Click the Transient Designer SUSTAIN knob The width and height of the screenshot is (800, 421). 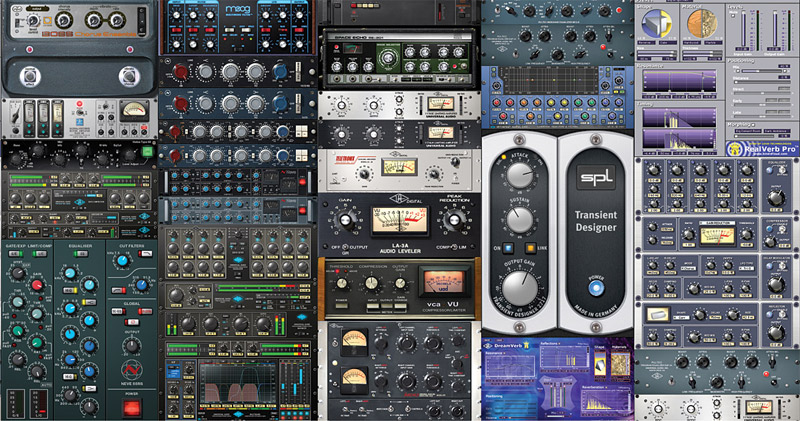519,220
